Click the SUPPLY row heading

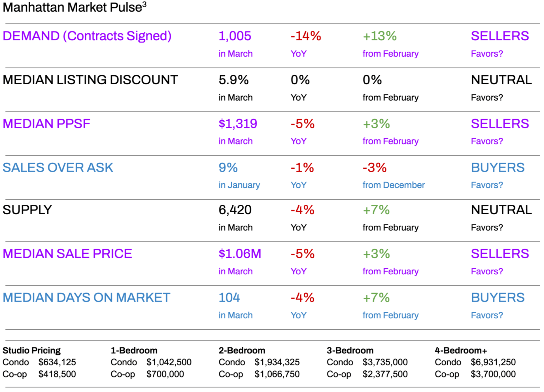[x=27, y=210]
